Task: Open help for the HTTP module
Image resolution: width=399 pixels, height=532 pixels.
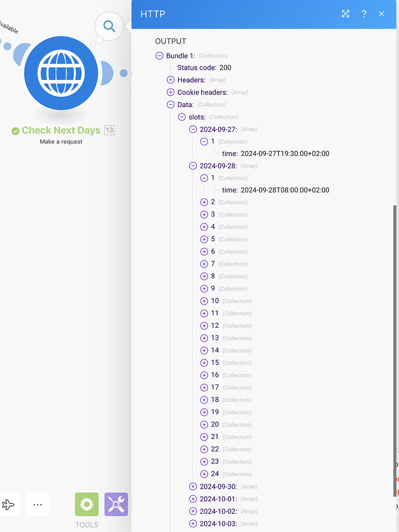Action: [x=364, y=14]
